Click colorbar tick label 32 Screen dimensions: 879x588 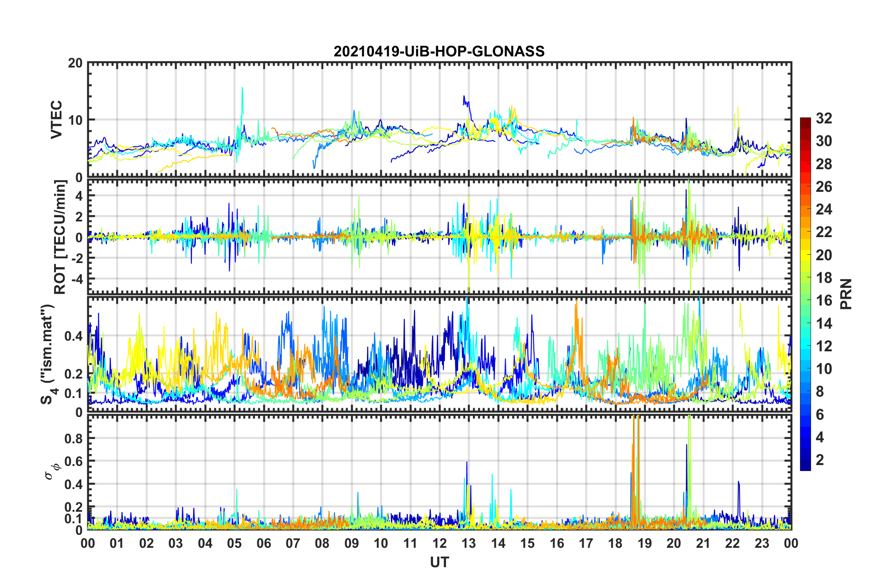(x=824, y=119)
